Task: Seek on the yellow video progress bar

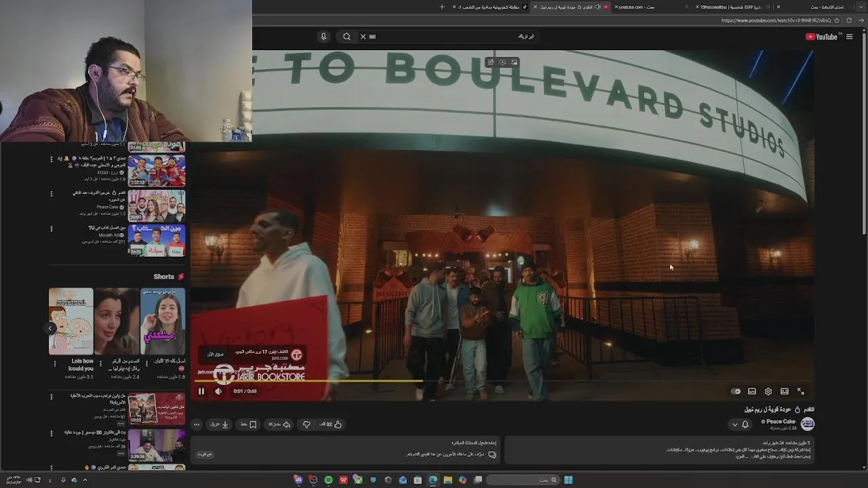Action: pyautogui.click(x=502, y=381)
